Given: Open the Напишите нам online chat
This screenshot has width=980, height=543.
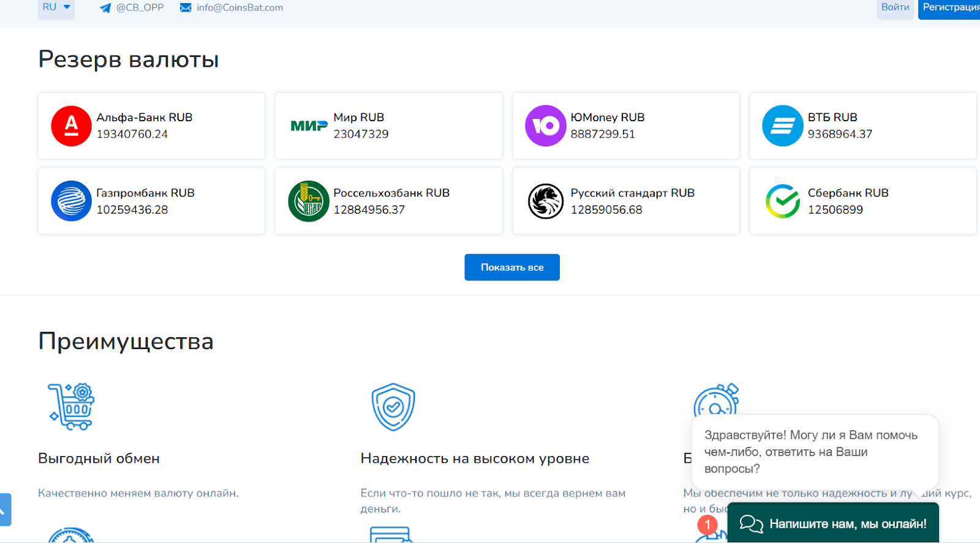Looking at the screenshot, I should coord(833,523).
